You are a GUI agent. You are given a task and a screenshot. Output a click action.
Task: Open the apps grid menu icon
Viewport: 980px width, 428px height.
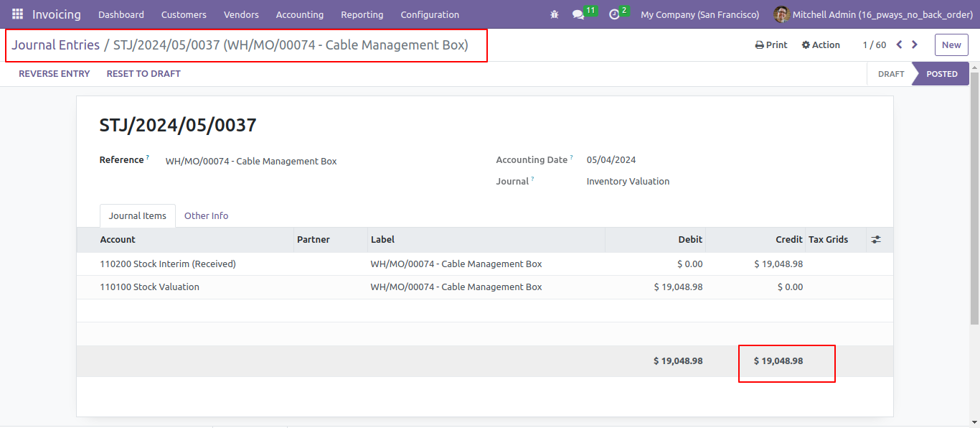tap(17, 14)
